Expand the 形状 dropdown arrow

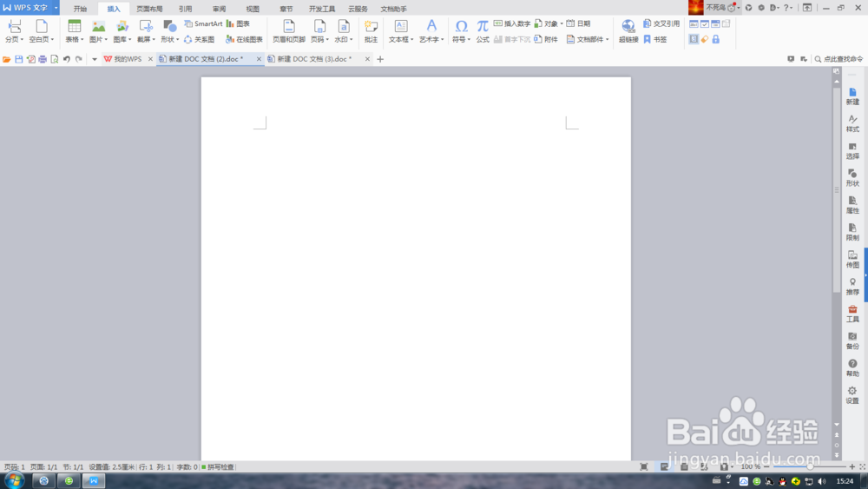tap(177, 40)
